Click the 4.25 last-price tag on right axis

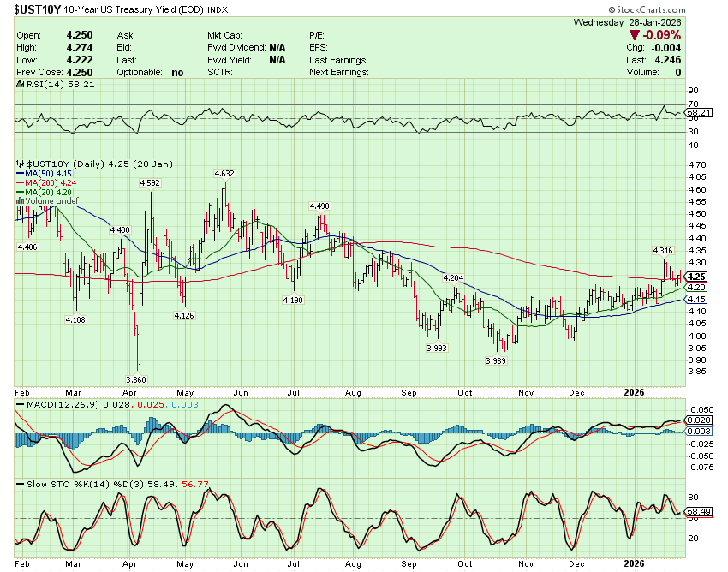696,277
